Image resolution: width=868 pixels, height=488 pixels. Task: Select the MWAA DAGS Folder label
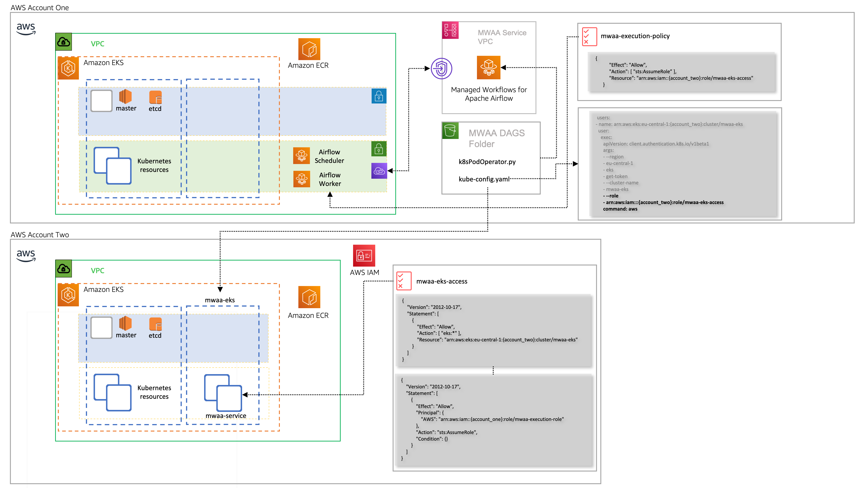497,138
